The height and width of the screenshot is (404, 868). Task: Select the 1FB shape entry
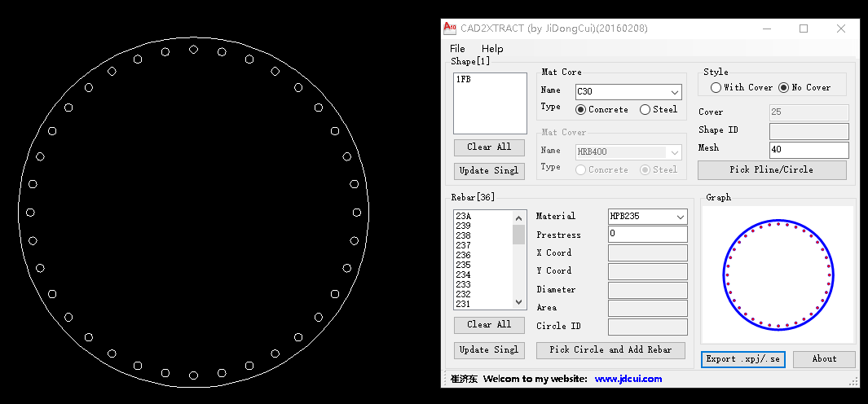click(464, 80)
